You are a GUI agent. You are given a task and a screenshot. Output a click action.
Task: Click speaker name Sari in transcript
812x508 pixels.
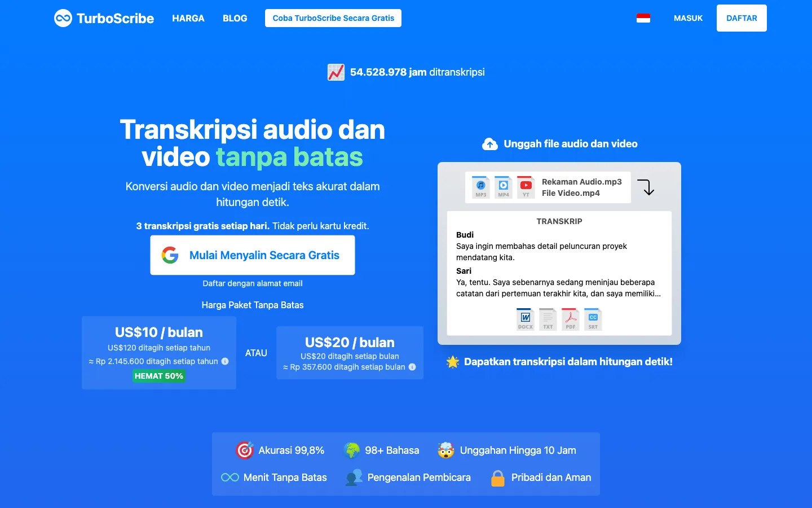click(464, 271)
